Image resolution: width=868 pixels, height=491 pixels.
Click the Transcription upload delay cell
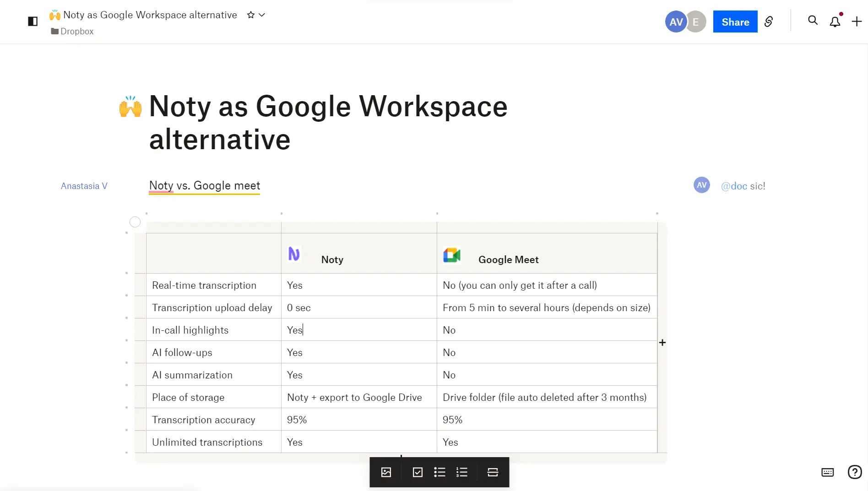pyautogui.click(x=213, y=308)
